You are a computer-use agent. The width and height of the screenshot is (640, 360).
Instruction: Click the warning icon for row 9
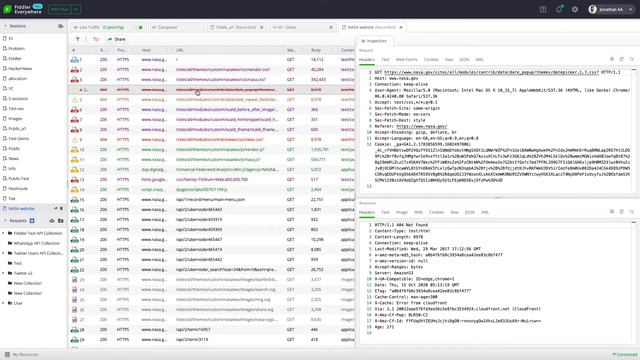point(75,140)
